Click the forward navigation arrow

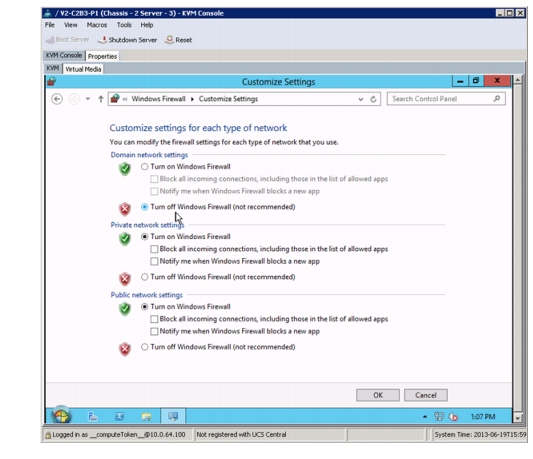(74, 99)
